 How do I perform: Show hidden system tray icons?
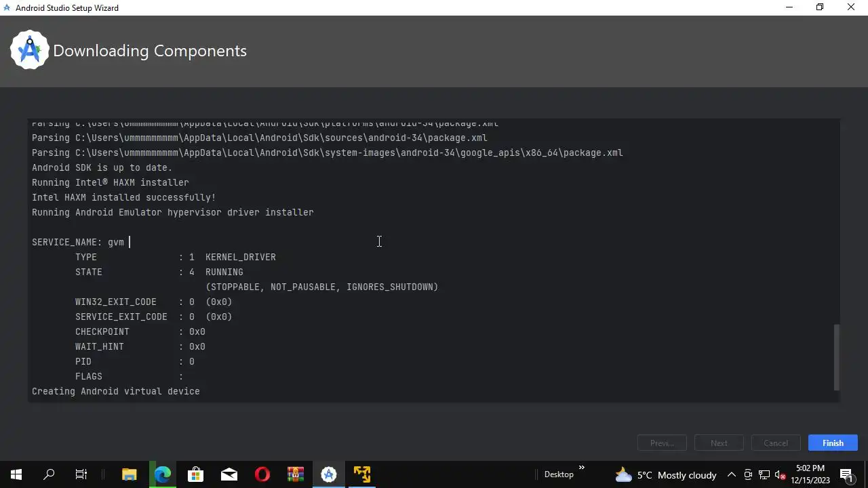pos(732,474)
